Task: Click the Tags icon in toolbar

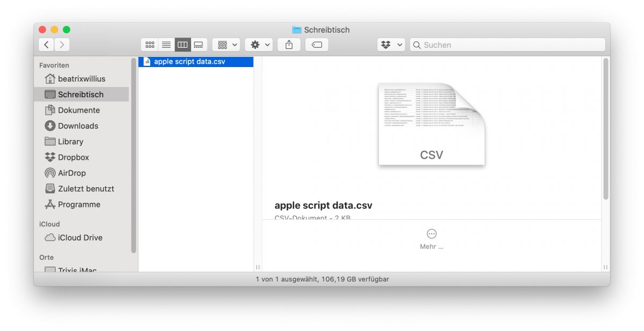Action: pos(317,45)
